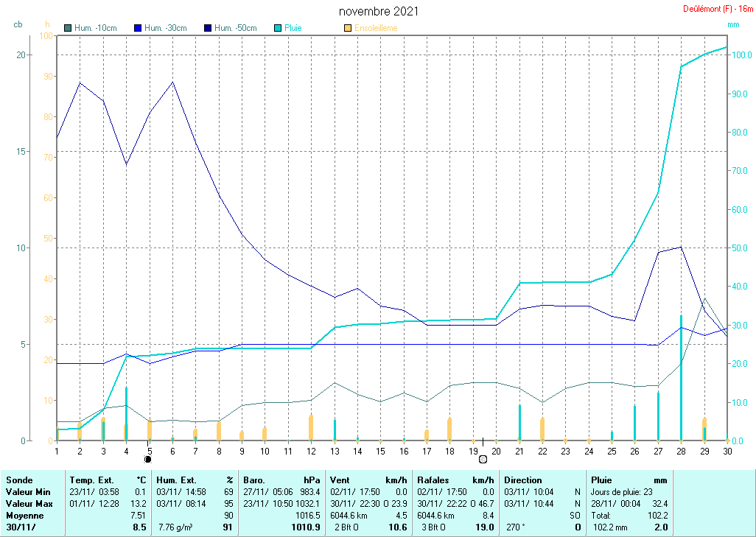Click the Temp. Ext. column header
Screen dimensions: 756x537
pos(91,480)
